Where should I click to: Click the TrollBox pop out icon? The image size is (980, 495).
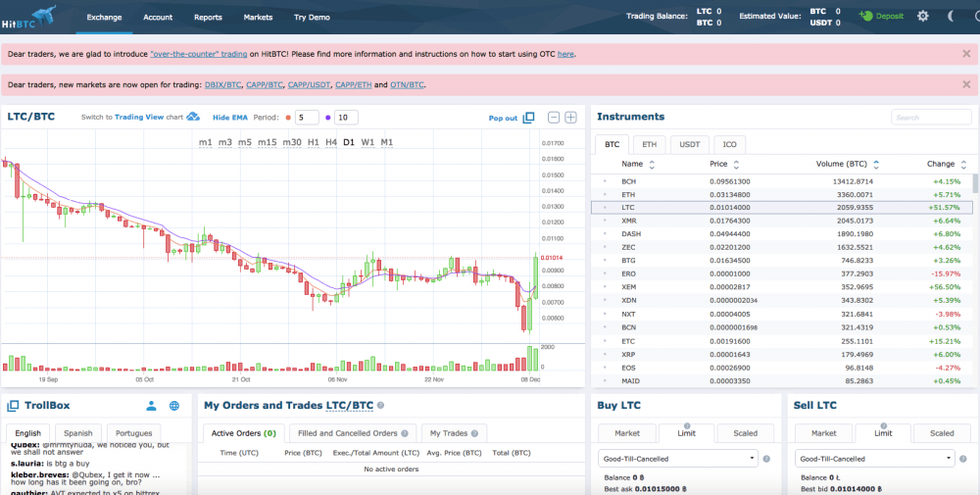click(13, 406)
